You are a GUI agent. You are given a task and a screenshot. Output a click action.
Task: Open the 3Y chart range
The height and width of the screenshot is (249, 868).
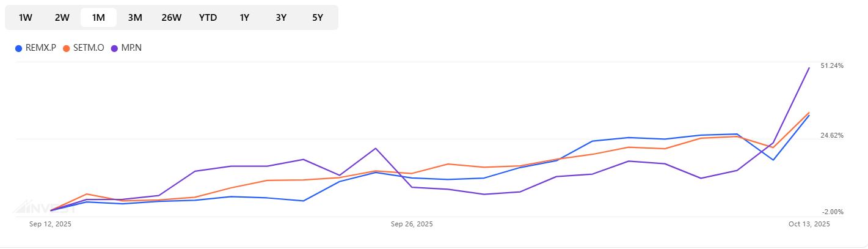281,18
